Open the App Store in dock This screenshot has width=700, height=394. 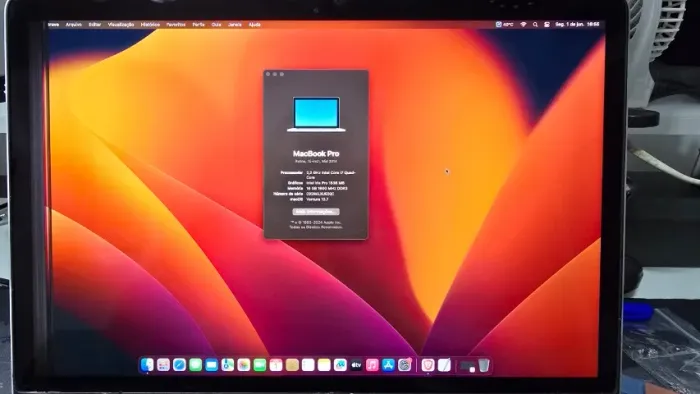click(388, 365)
